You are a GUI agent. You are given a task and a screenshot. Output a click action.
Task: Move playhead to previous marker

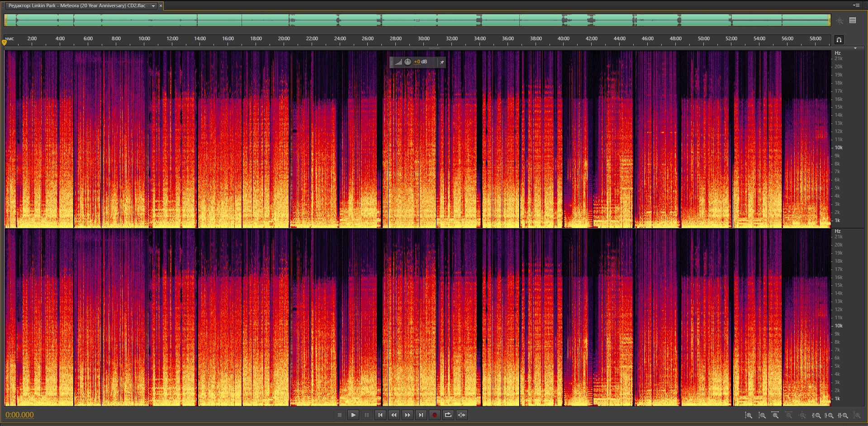click(380, 415)
